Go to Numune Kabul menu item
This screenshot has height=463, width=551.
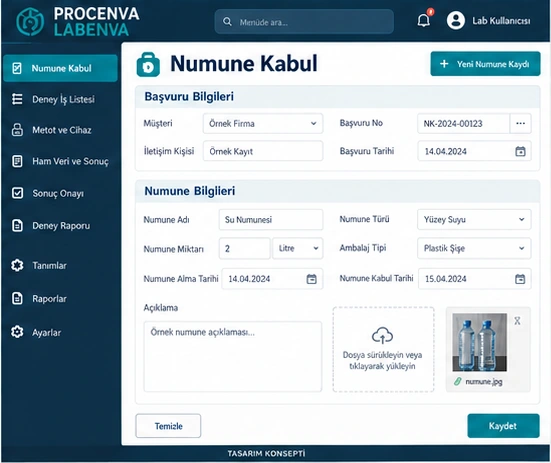coord(60,68)
